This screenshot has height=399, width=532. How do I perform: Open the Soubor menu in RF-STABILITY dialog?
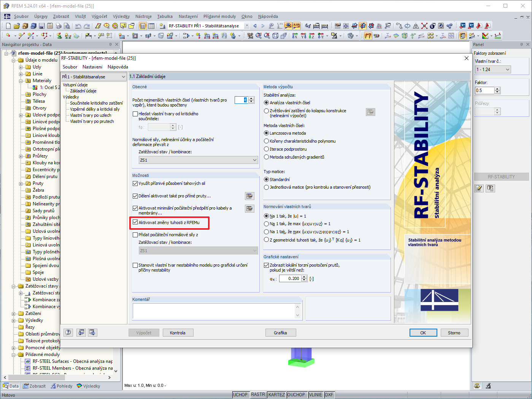pyautogui.click(x=70, y=67)
